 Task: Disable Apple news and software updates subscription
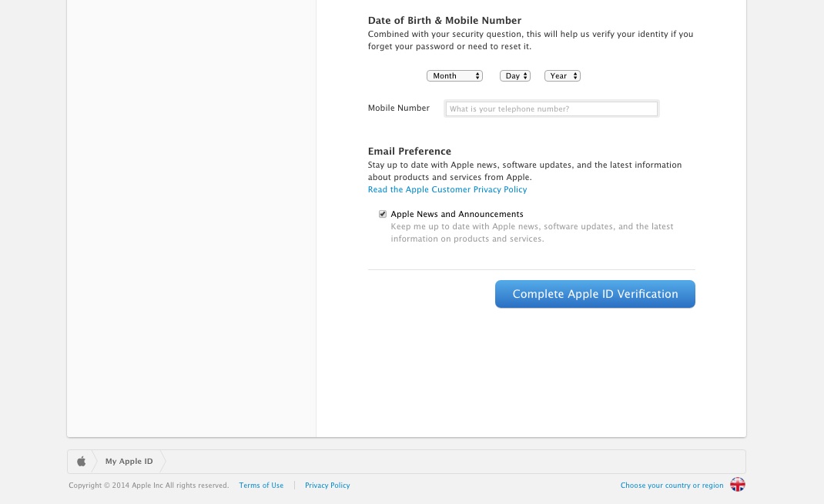tap(383, 214)
